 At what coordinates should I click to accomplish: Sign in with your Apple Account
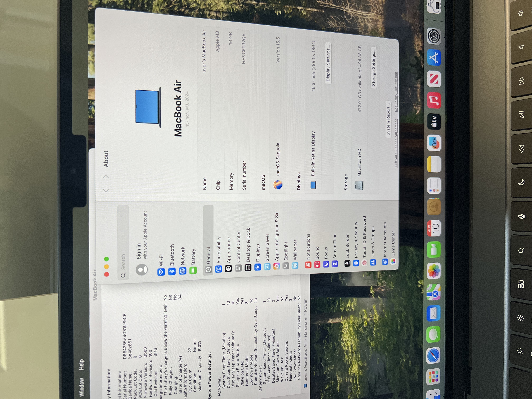pyautogui.click(x=142, y=243)
